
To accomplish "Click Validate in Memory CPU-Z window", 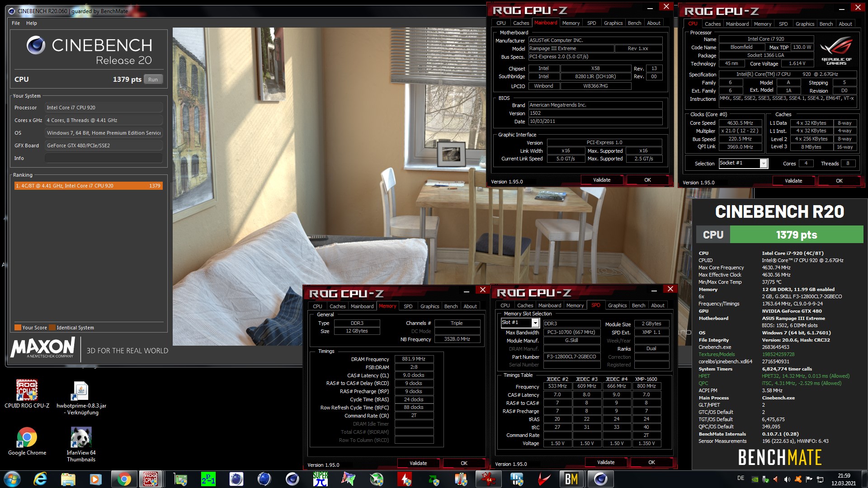I will click(418, 463).
